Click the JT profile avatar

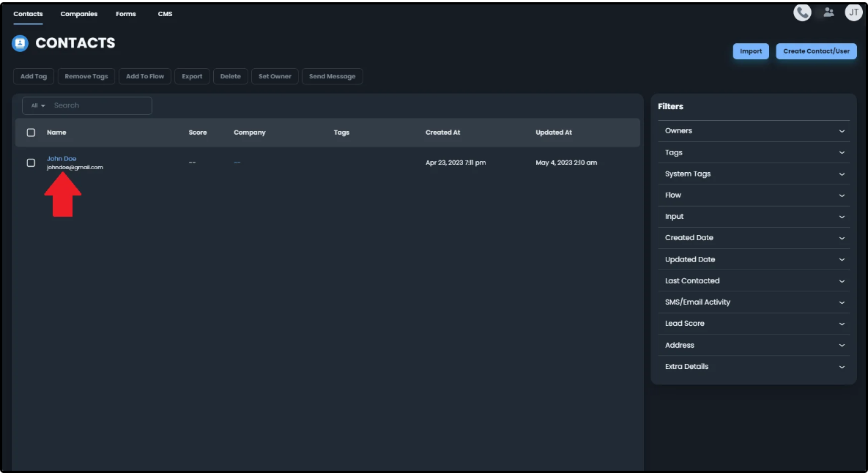[853, 12]
